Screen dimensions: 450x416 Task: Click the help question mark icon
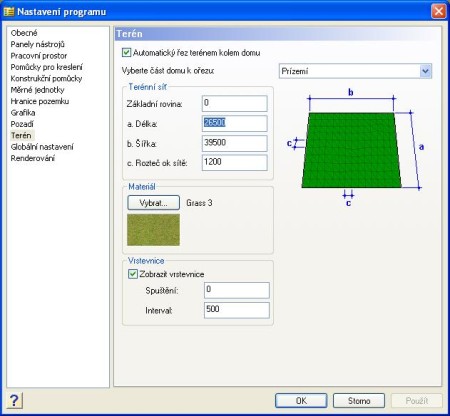click(x=14, y=400)
